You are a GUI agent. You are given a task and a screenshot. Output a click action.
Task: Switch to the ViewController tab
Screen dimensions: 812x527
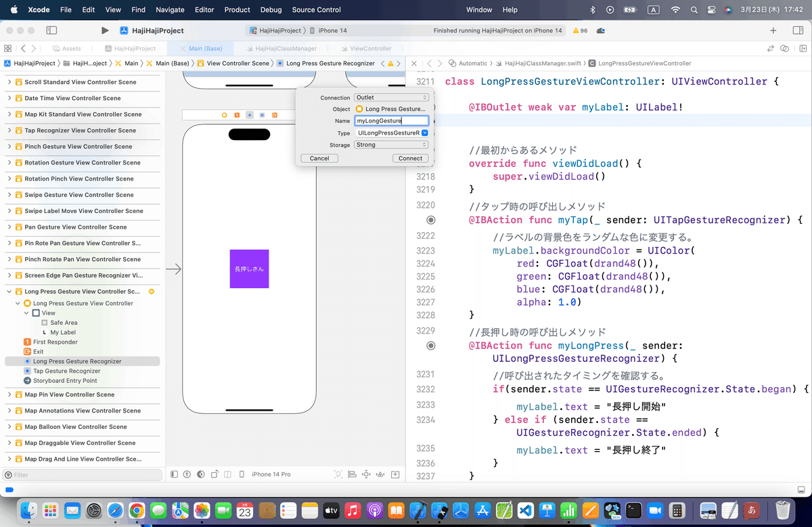[366, 49]
